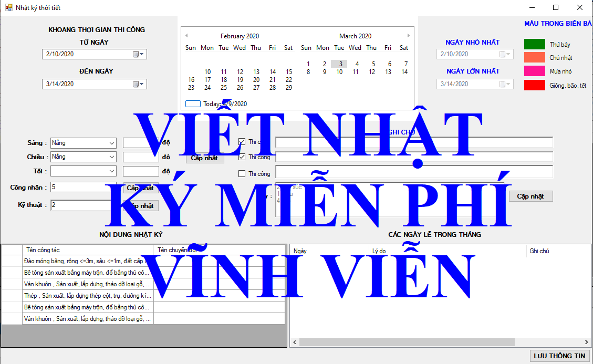Click Sáng temperature input field

pyautogui.click(x=141, y=143)
